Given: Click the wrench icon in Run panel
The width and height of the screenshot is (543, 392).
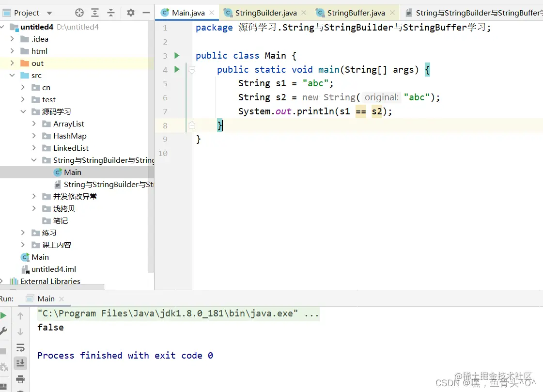Looking at the screenshot, I should click(3, 331).
